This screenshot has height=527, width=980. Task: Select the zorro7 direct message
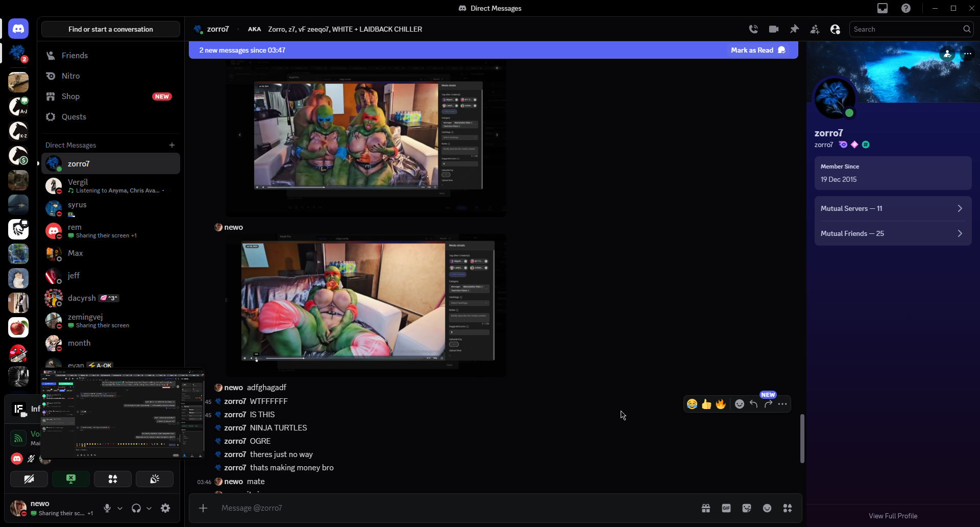pos(111,164)
